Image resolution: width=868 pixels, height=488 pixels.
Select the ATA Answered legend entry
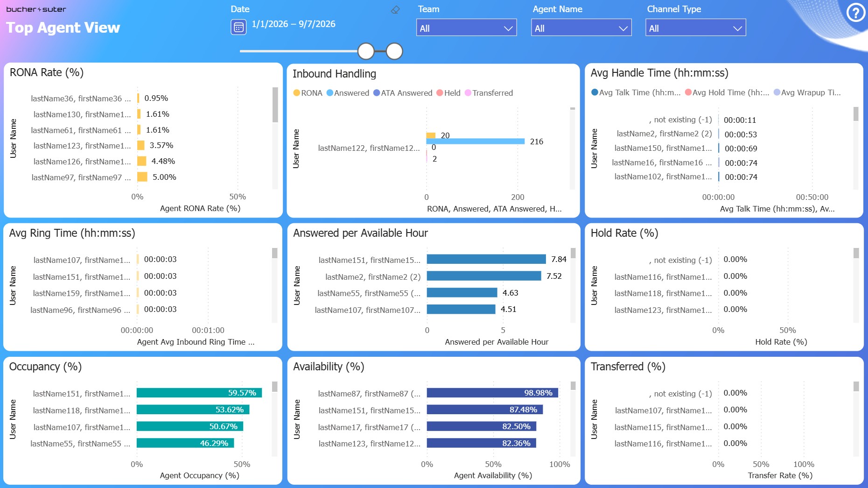(x=403, y=93)
